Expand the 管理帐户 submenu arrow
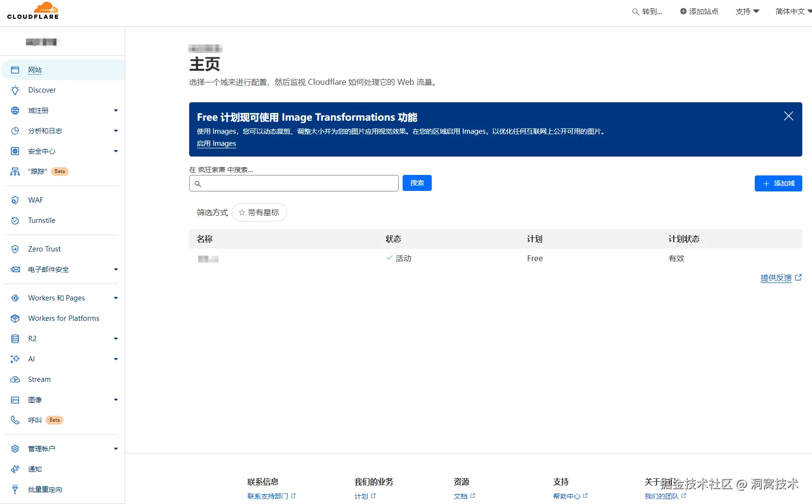 pyautogui.click(x=116, y=449)
